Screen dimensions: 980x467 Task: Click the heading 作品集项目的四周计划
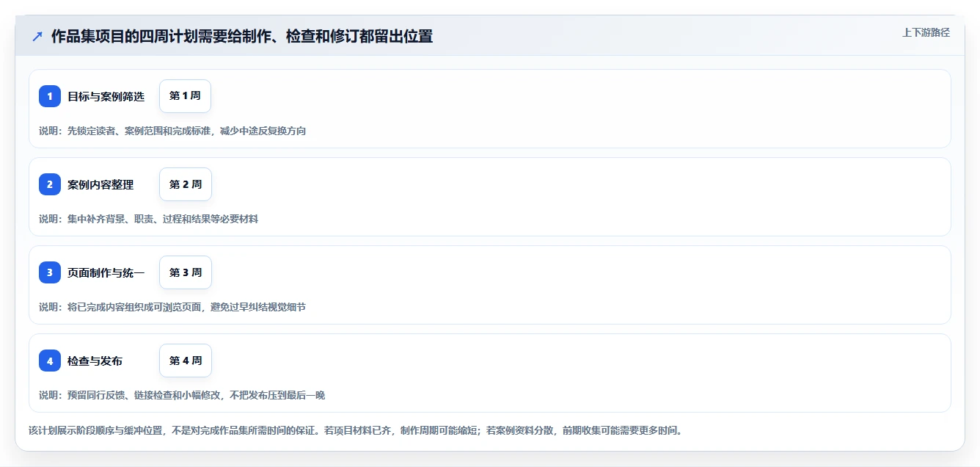point(242,36)
